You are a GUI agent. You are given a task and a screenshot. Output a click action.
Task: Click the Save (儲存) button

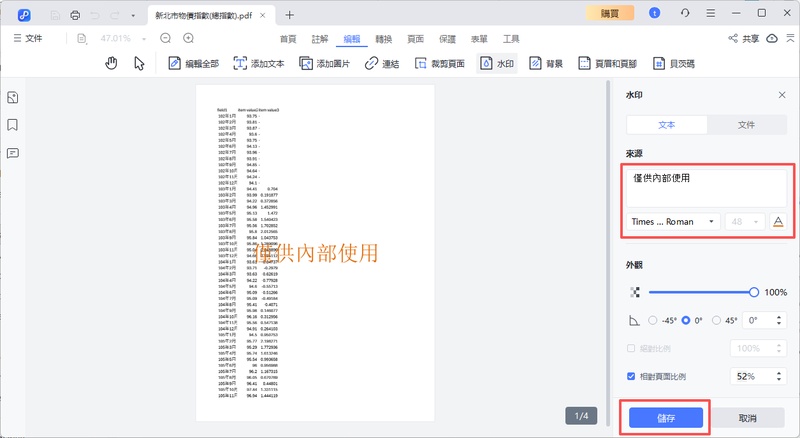coord(666,418)
